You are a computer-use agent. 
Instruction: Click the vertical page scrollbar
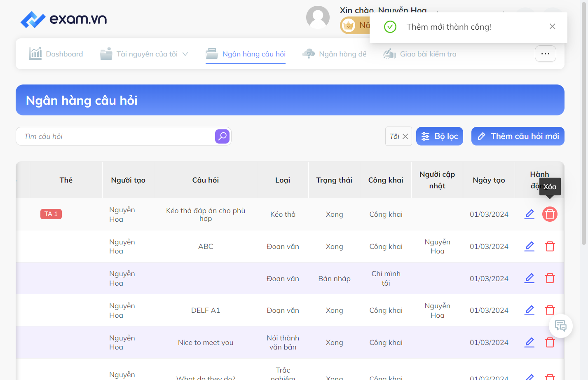tap(584, 124)
